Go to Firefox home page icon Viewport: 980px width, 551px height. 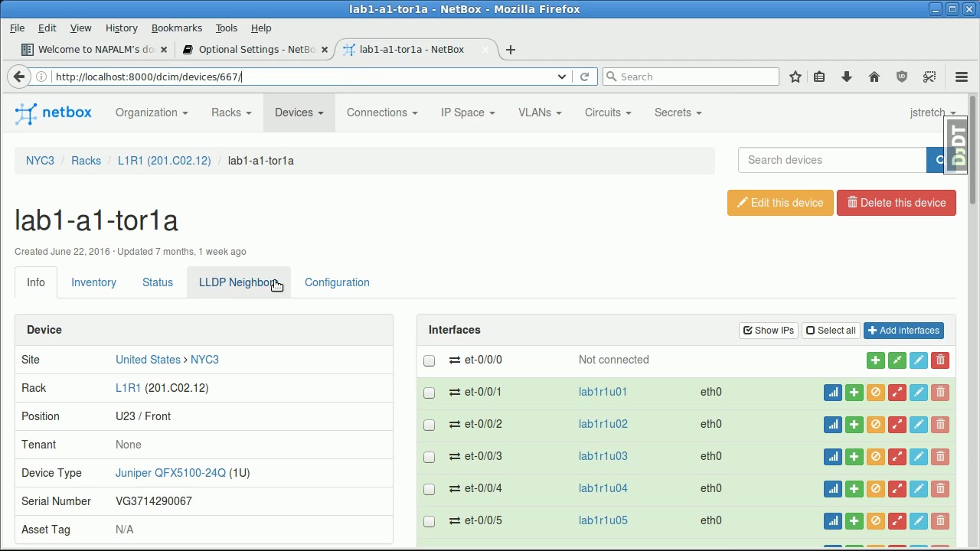pos(874,77)
